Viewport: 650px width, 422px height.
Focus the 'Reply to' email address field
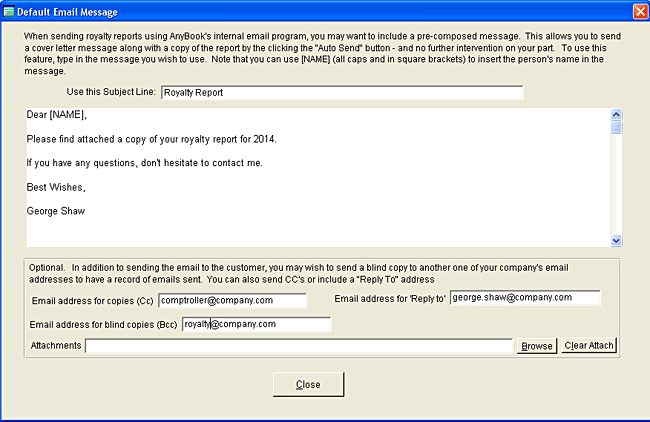point(524,298)
